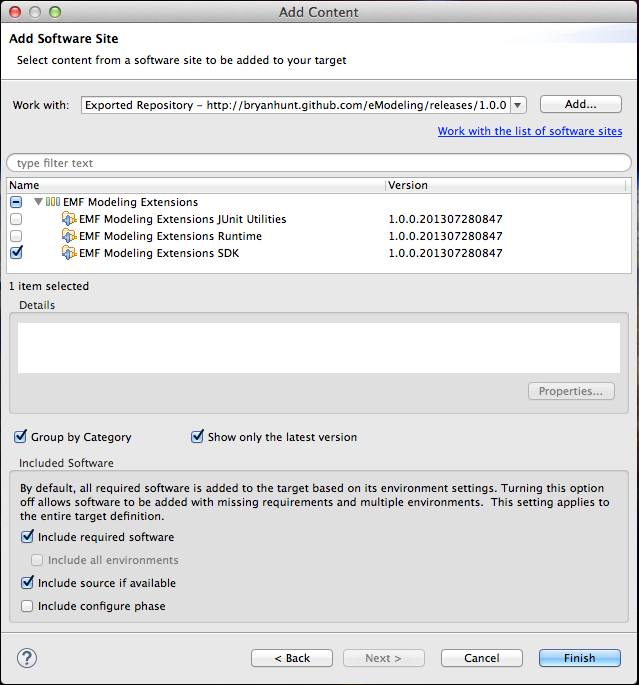The width and height of the screenshot is (639, 685).
Task: Select the JUnit Utilities row name
Action: (x=183, y=219)
